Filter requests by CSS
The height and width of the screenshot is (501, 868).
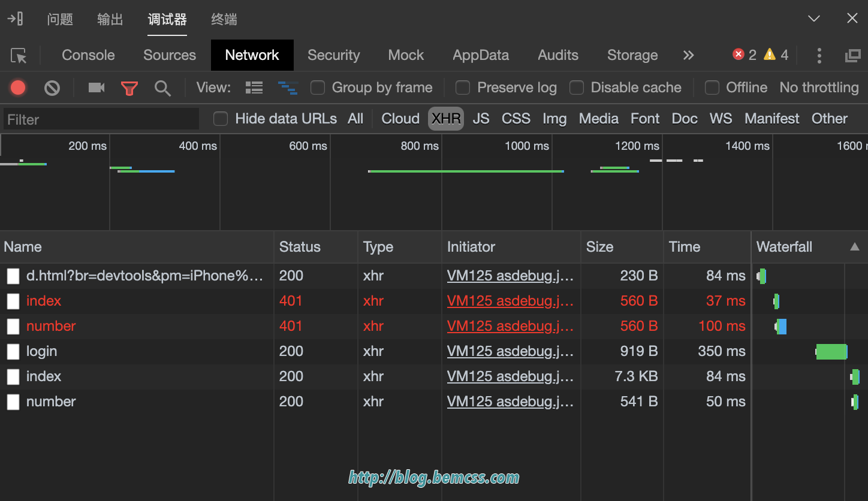[x=516, y=119]
